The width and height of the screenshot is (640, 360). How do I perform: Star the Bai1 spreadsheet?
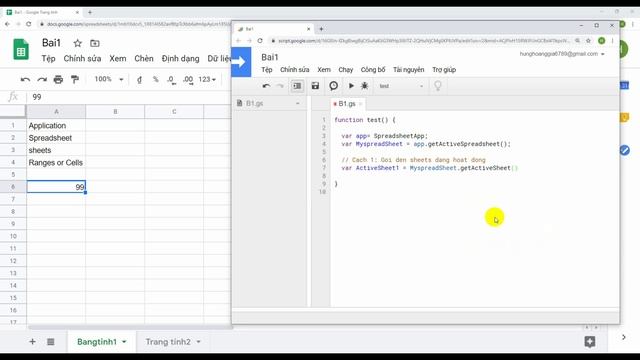[78, 43]
